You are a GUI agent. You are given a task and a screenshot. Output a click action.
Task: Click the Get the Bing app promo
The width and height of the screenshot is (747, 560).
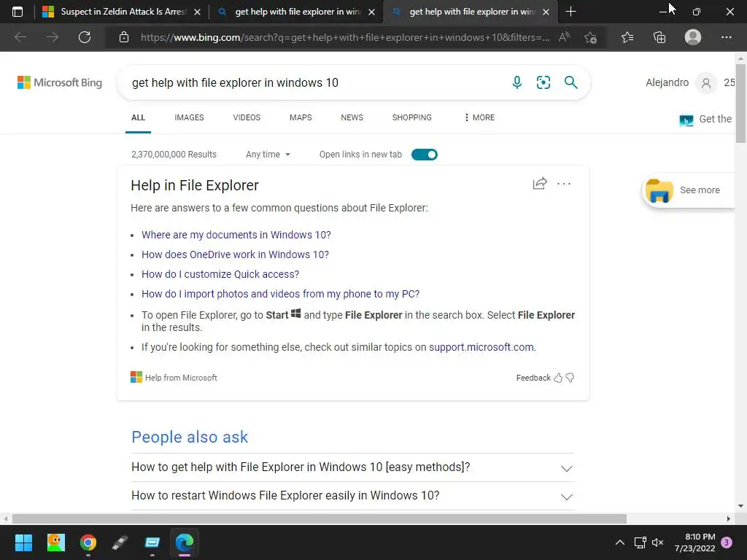click(x=706, y=119)
